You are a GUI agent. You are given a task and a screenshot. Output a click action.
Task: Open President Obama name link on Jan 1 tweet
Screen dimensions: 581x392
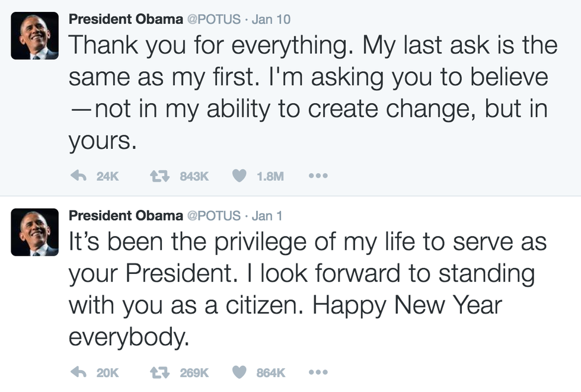tap(126, 215)
